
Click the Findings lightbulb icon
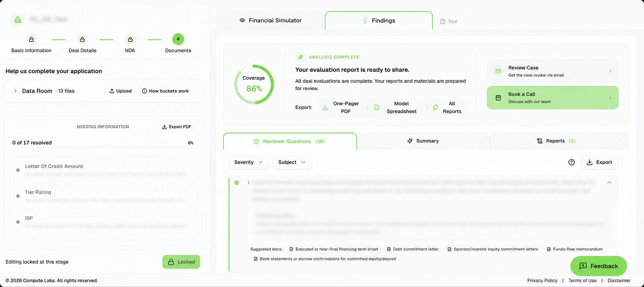click(x=365, y=21)
